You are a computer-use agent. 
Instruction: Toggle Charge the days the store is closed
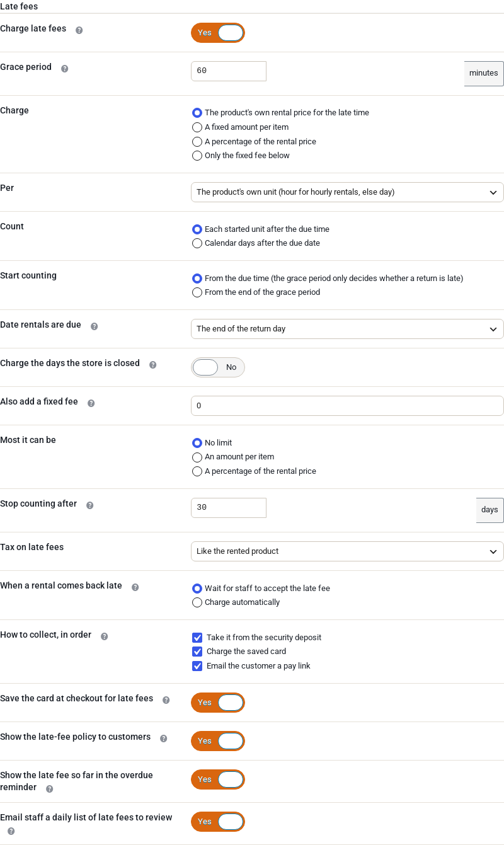point(218,367)
